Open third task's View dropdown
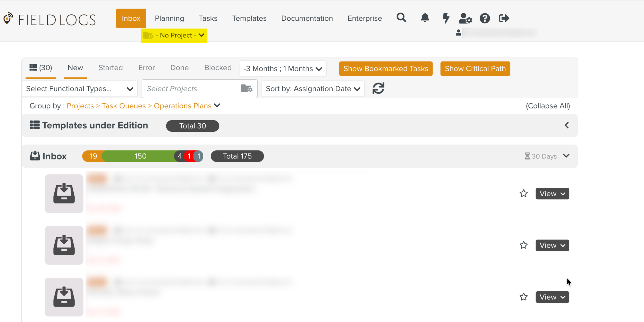This screenshot has width=644, height=322. (x=552, y=297)
